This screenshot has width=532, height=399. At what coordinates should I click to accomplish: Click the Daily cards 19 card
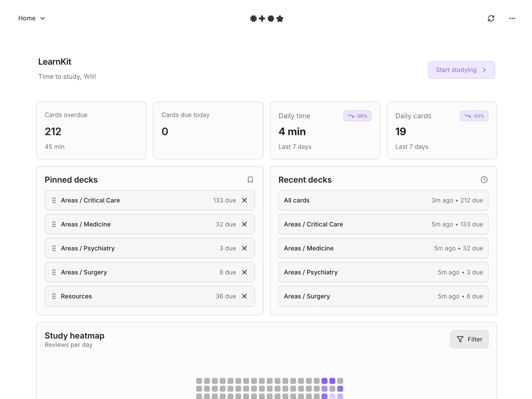tap(442, 131)
